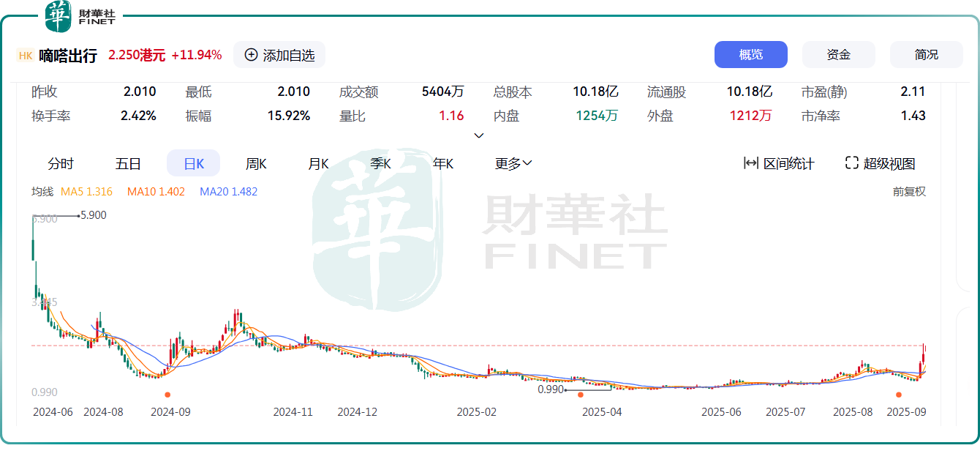Open the 资金 funds section
Screen dimensions: 980x459
[x=839, y=55]
